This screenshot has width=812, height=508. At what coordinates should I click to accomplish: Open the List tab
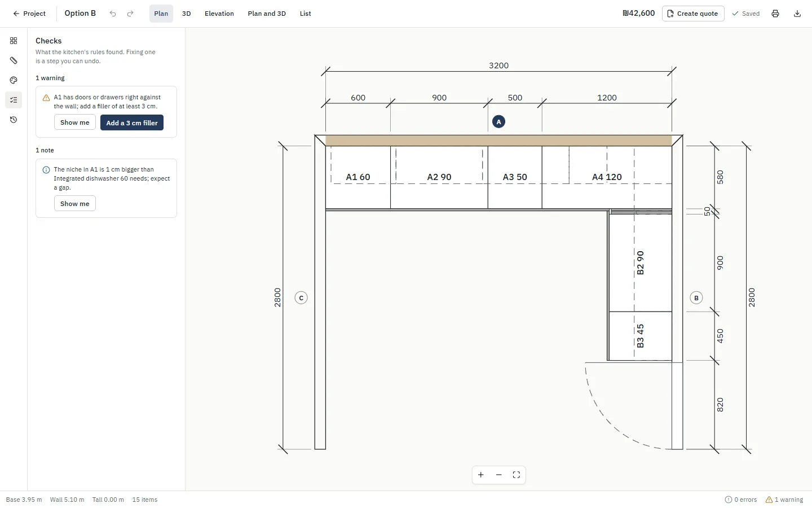pyautogui.click(x=306, y=14)
